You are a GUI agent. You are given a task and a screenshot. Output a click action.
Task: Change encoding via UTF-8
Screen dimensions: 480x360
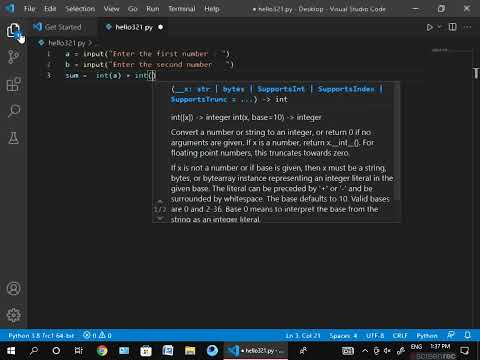click(375, 336)
